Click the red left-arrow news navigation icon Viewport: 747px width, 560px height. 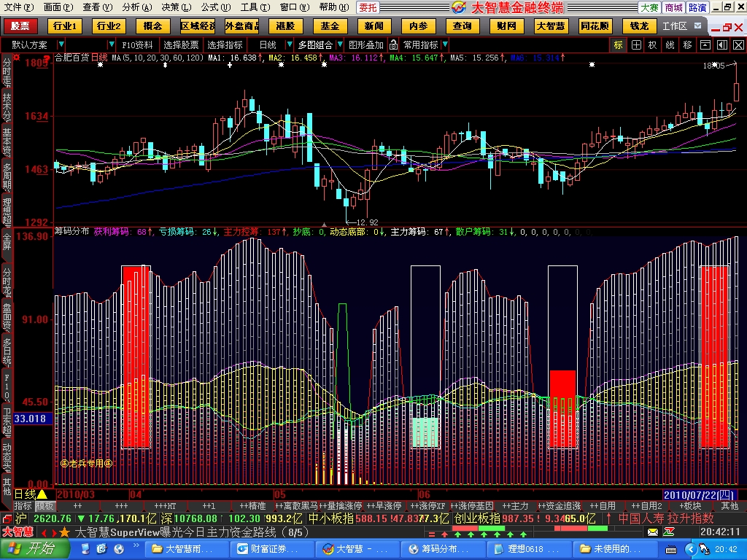(44, 532)
